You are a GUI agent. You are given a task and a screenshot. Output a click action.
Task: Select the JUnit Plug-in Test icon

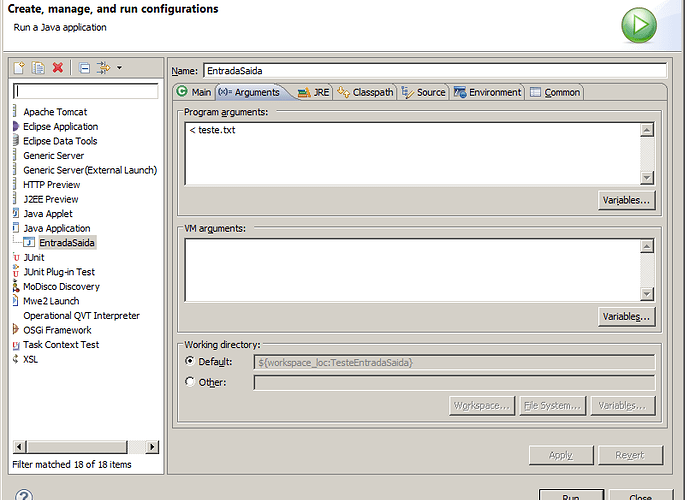click(x=16, y=271)
